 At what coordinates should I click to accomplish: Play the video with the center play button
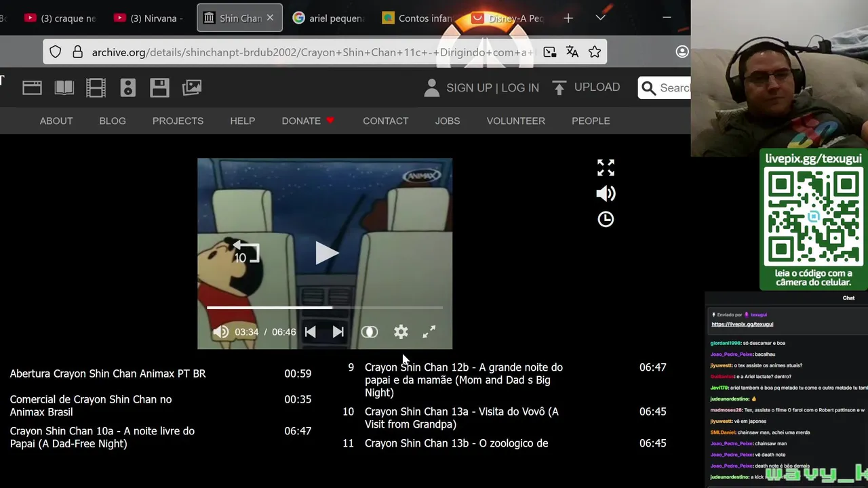click(x=326, y=253)
